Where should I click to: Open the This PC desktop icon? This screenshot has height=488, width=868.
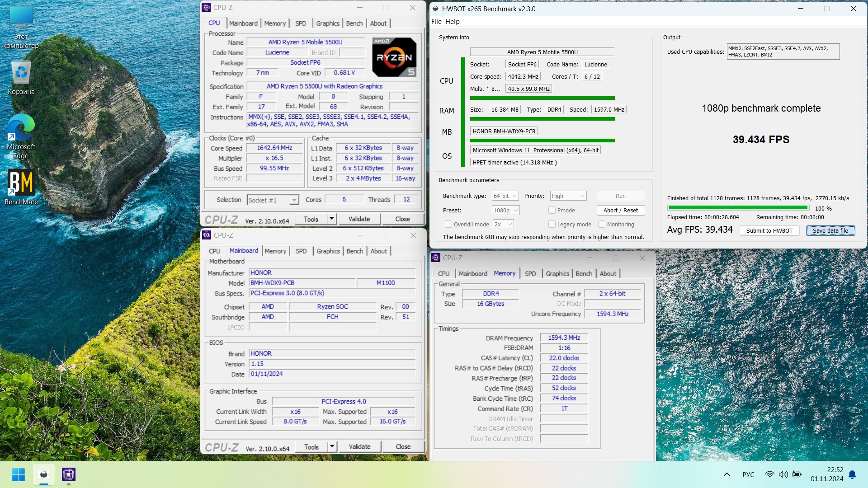21,27
